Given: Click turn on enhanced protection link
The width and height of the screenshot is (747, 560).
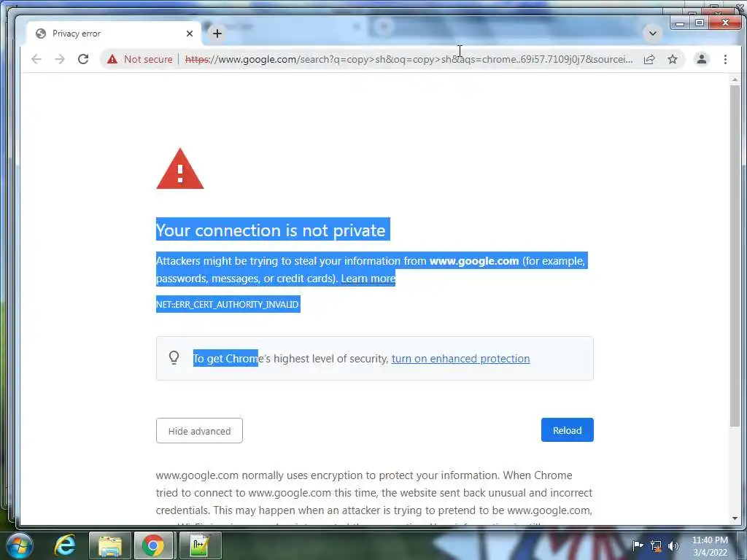Looking at the screenshot, I should (x=460, y=359).
